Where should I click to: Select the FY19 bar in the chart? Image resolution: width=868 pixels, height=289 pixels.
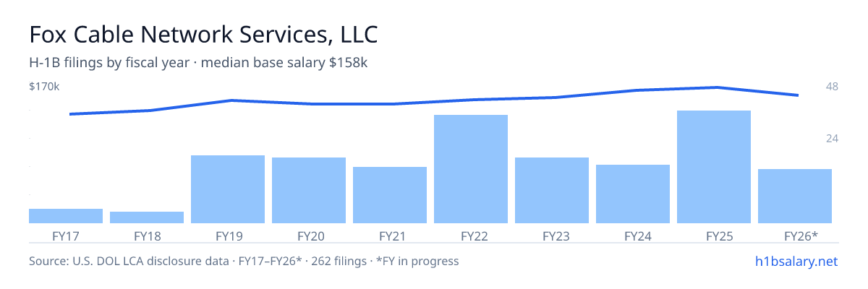coord(228,189)
